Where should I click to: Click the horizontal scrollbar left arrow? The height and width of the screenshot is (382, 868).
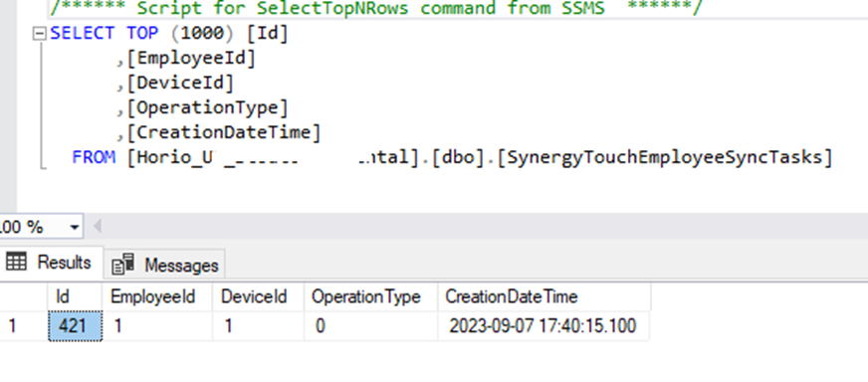pyautogui.click(x=98, y=227)
